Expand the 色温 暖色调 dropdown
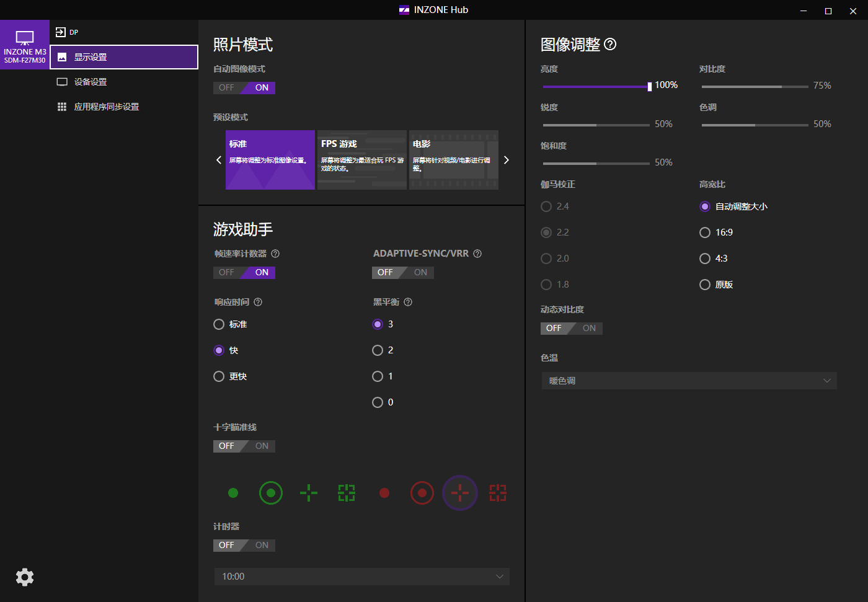 689,381
